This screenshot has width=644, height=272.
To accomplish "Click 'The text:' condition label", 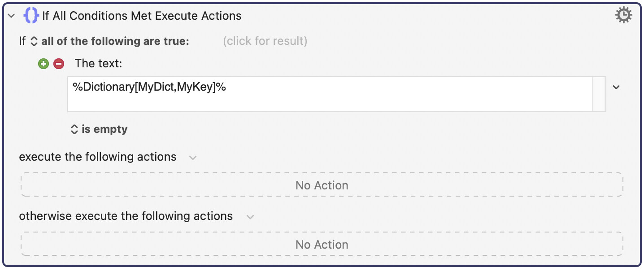I will tap(98, 64).
